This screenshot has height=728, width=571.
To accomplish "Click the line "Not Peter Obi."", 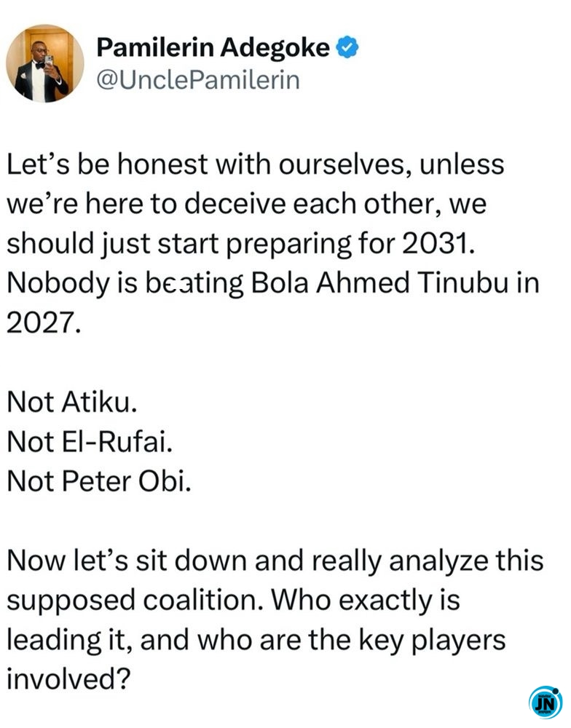I will coord(99,481).
